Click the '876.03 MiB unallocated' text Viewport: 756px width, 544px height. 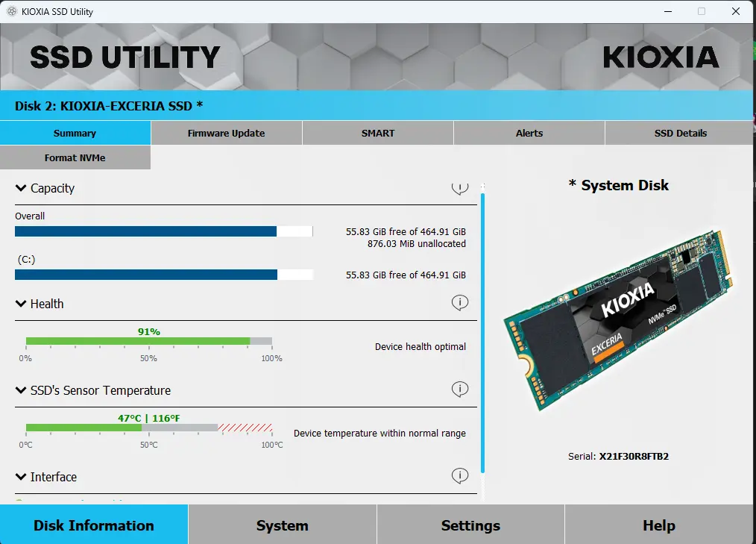[x=417, y=244]
